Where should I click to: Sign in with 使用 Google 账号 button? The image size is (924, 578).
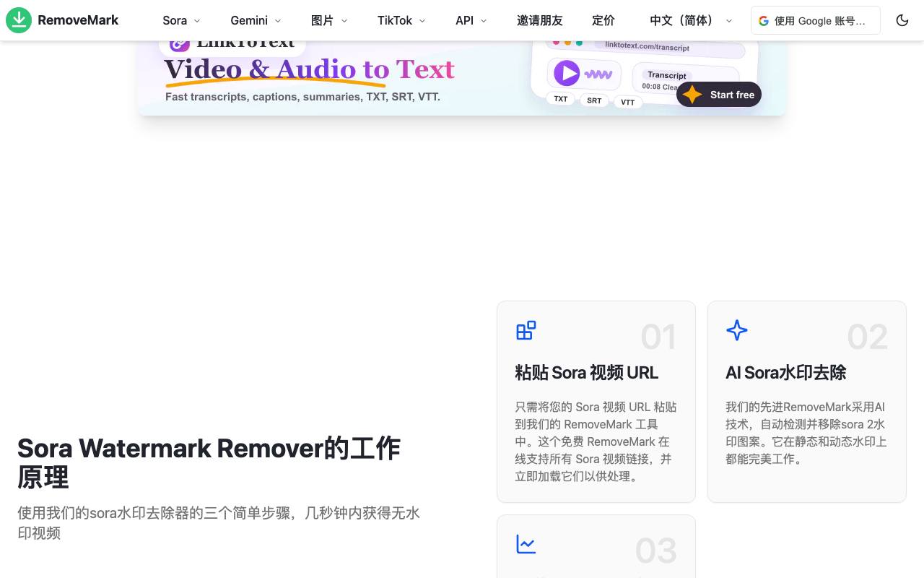(x=816, y=20)
